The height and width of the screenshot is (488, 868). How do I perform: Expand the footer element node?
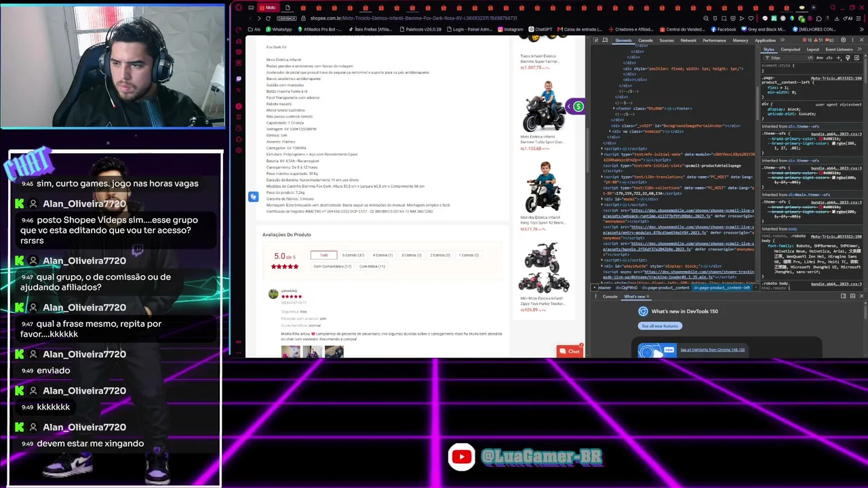615,108
